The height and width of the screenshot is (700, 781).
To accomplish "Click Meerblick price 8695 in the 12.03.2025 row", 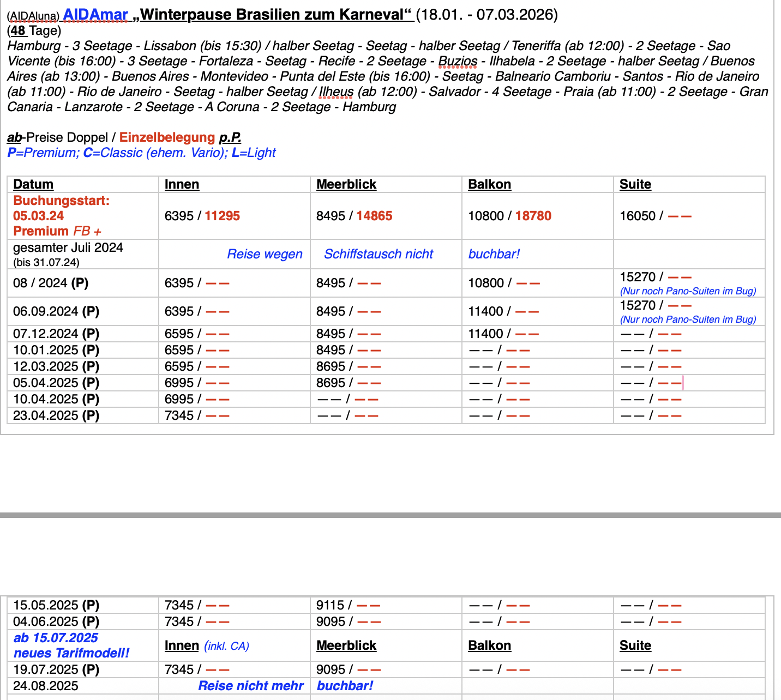I will [331, 366].
